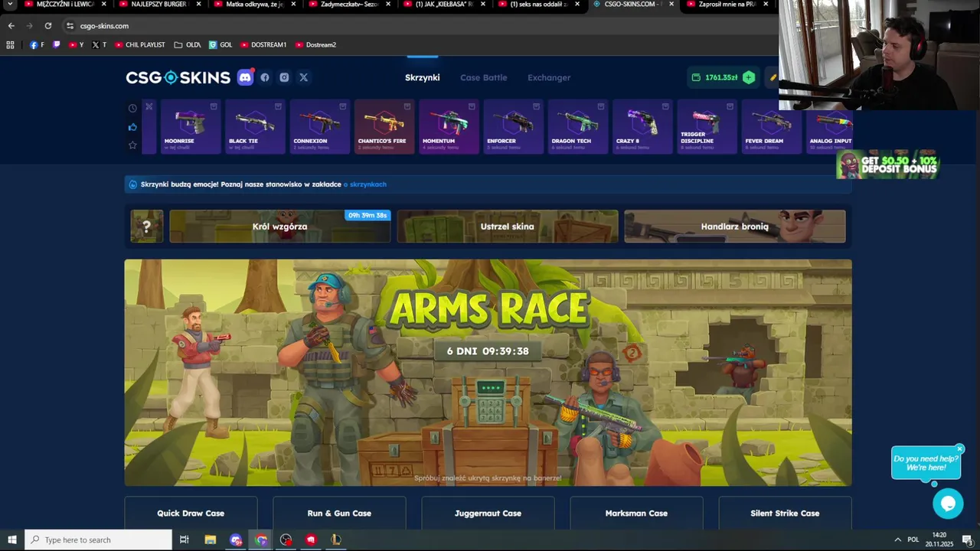The width and height of the screenshot is (980, 551).
Task: Switch to 'Zadymeczkatv' browser tab
Action: [349, 4]
